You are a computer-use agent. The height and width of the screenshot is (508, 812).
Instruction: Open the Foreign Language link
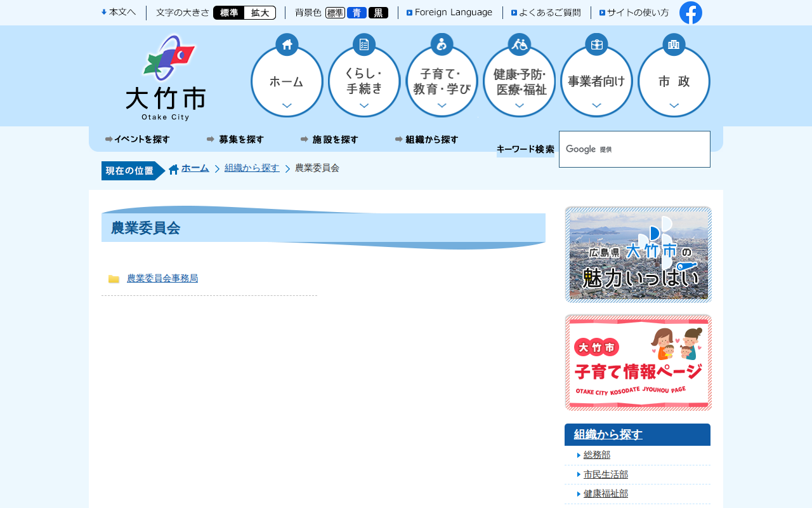(x=449, y=12)
